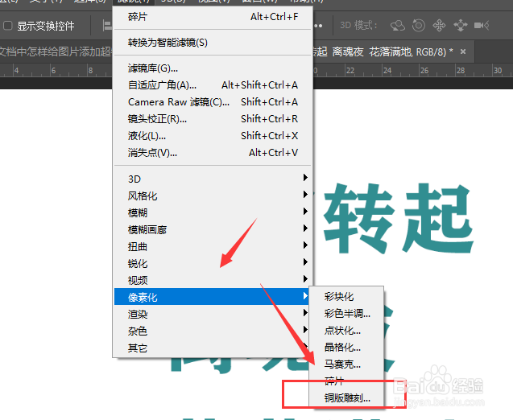
Task: Choose 点状化... from the submenu
Action: [x=346, y=331]
